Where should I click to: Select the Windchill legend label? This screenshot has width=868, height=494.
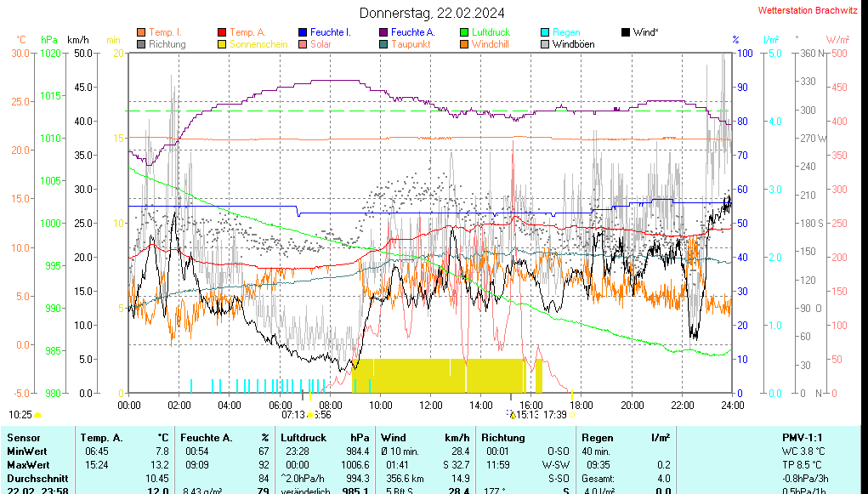pos(490,44)
